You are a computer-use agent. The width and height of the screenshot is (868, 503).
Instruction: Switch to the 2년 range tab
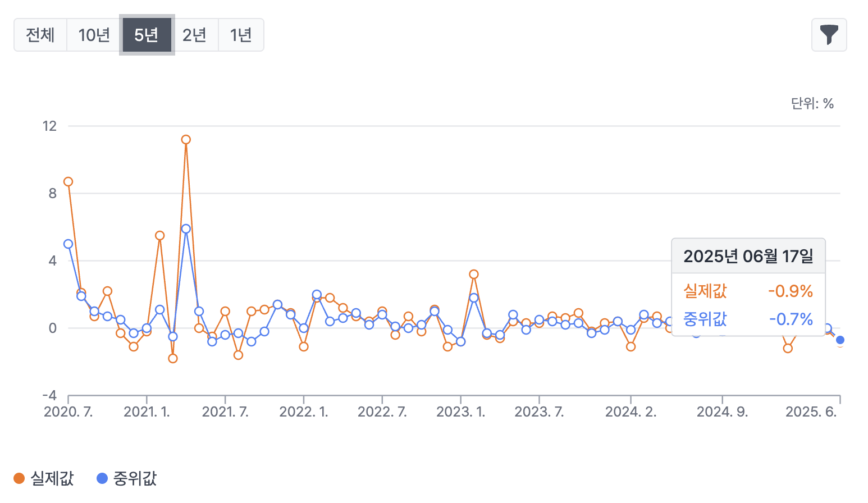[x=194, y=35]
